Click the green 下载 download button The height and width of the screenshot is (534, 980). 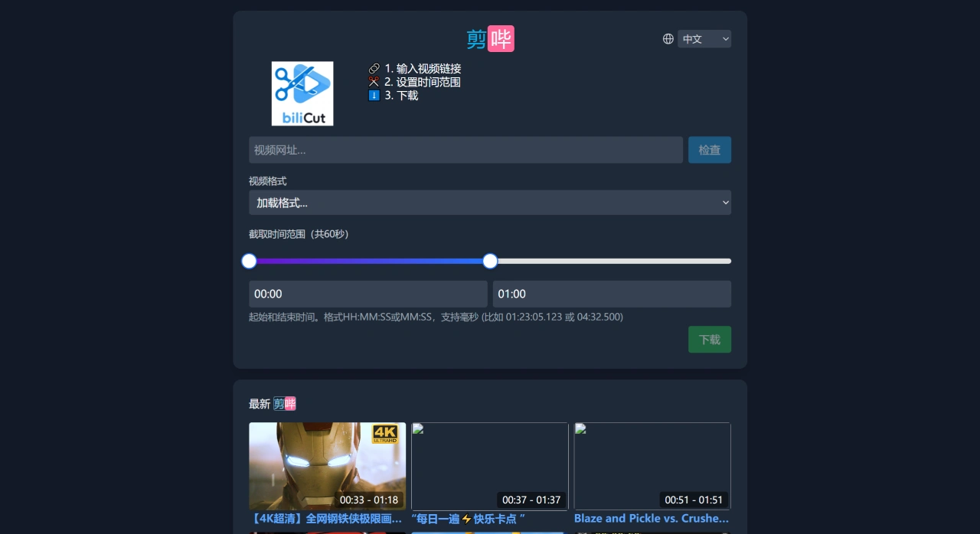(x=709, y=339)
